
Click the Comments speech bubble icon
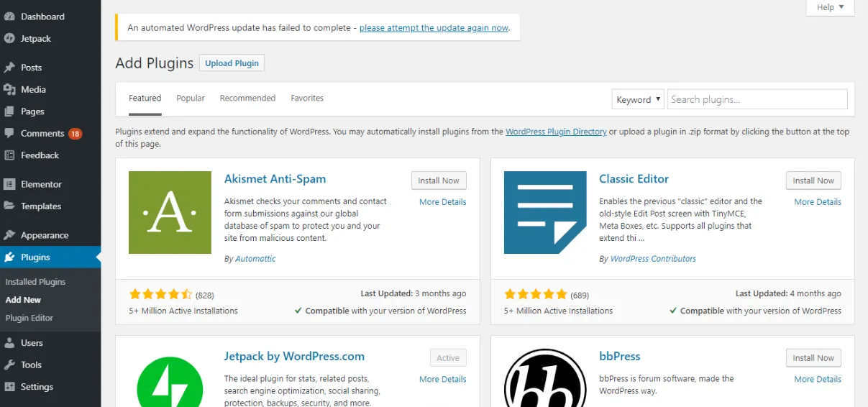click(9, 134)
